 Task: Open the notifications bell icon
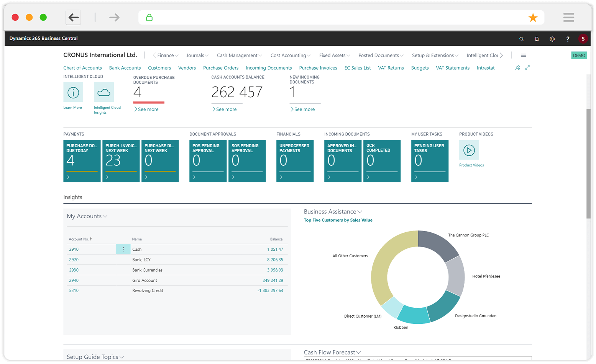point(537,39)
